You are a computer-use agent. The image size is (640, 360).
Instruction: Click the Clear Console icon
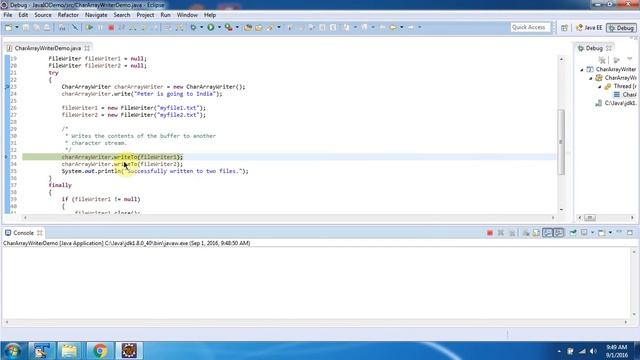click(x=526, y=233)
